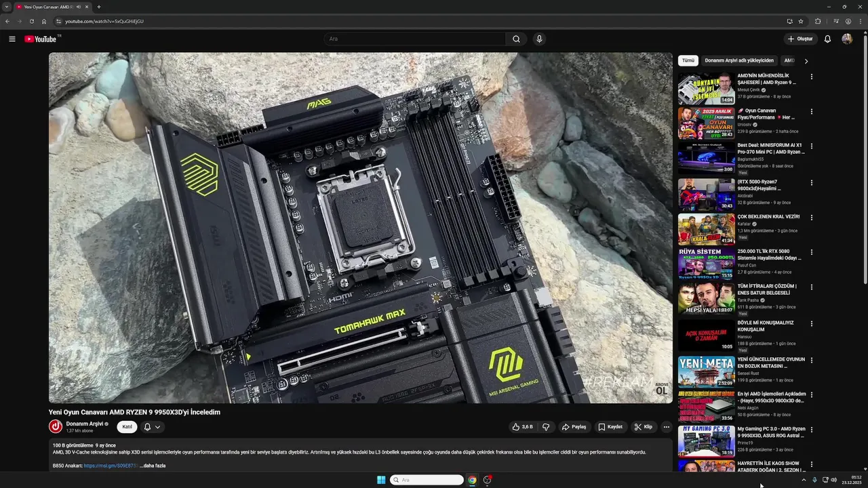The image size is (868, 488).
Task: Open AÇIK KONUŞALIM O ZAMAN thumbnail
Action: click(707, 335)
